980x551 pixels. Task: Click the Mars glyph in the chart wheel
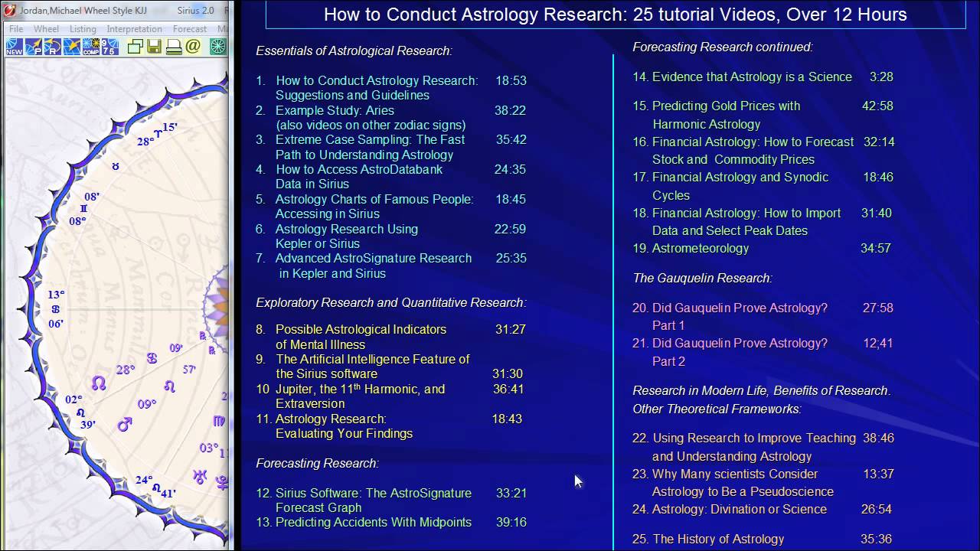click(x=125, y=423)
